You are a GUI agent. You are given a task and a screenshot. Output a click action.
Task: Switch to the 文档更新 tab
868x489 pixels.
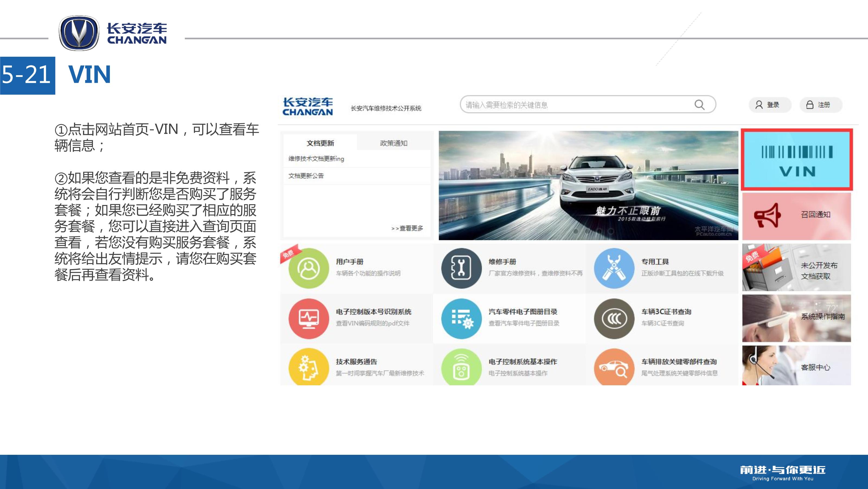pyautogui.click(x=320, y=143)
